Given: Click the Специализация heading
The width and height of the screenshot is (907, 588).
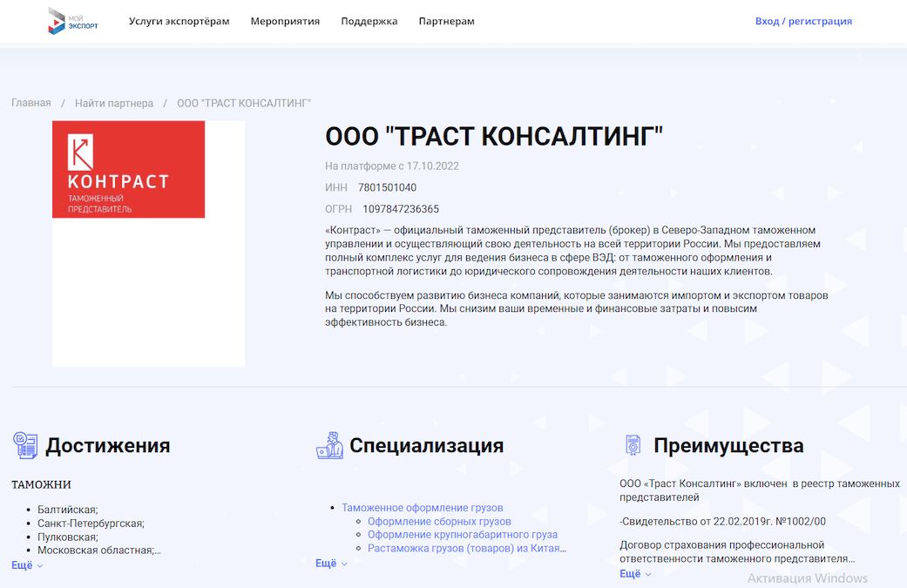Looking at the screenshot, I should coord(427,446).
